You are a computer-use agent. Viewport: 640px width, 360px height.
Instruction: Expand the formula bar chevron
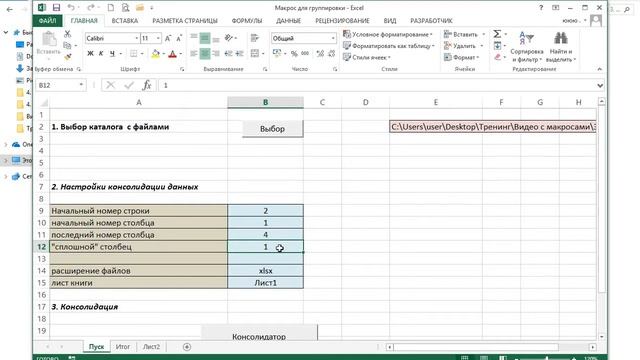click(x=600, y=85)
